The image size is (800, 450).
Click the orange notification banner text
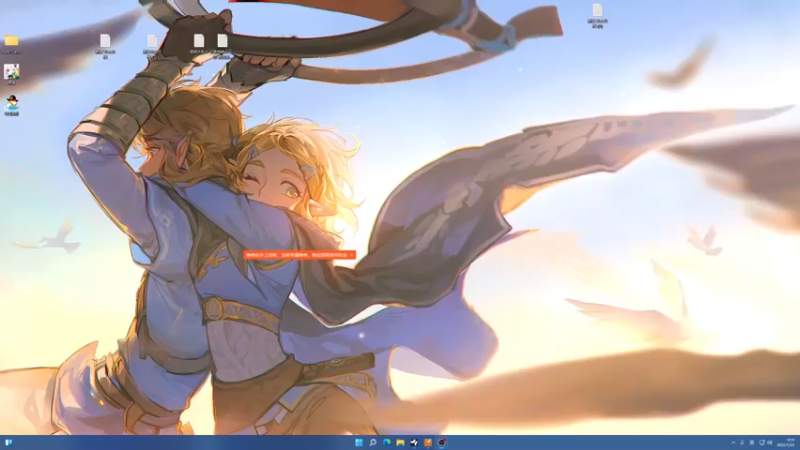pos(296,255)
